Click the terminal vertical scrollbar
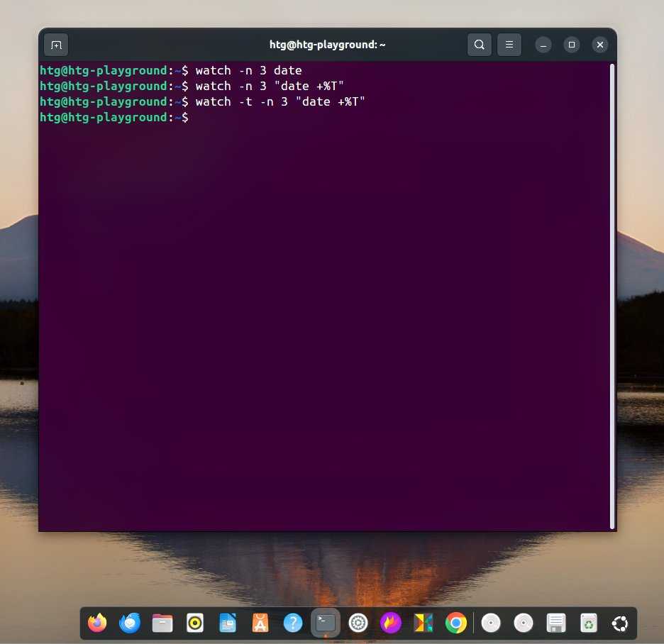Screen dimensions: 664x644 pyautogui.click(x=612, y=296)
